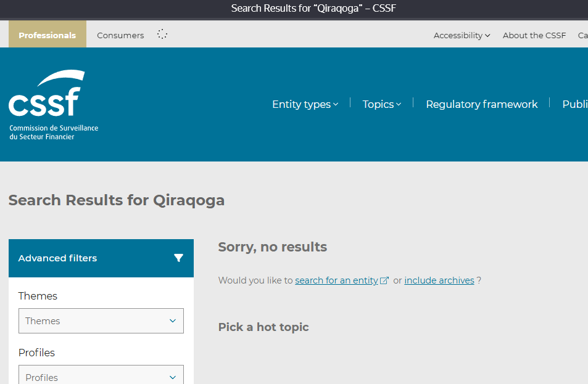
Task: Click the Profiles dropdown chevron icon
Action: tap(172, 377)
